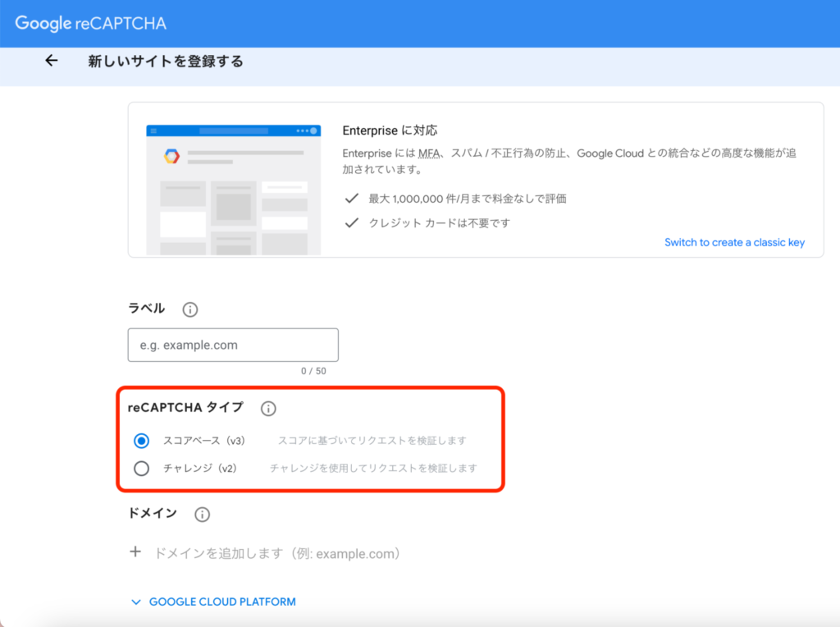Select the チャレンジ (v2) radio button
Image resolution: width=840 pixels, height=627 pixels.
click(141, 469)
